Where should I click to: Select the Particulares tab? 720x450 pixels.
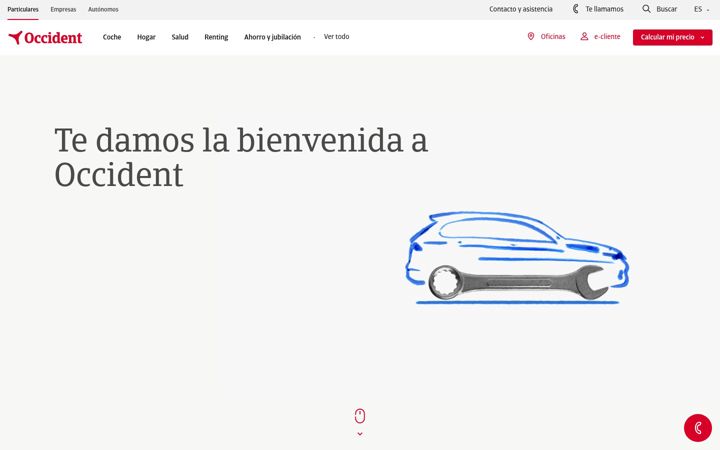click(23, 9)
